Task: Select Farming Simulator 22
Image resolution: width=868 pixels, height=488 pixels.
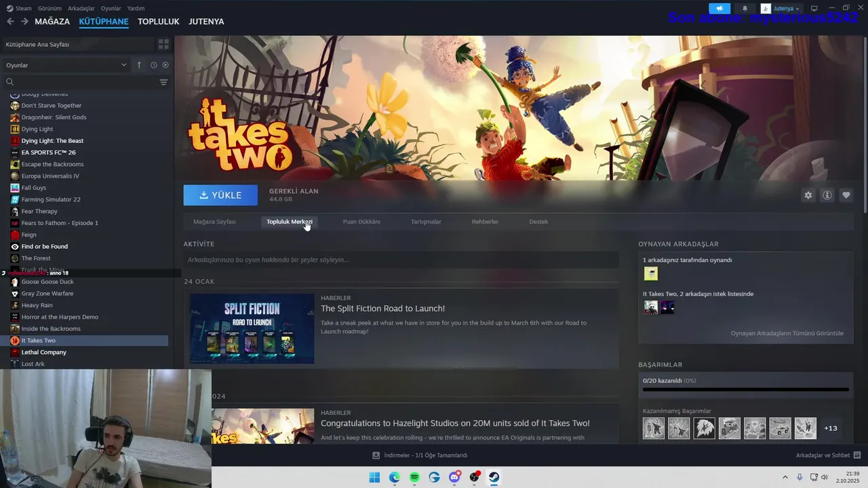Action: pyautogui.click(x=51, y=199)
